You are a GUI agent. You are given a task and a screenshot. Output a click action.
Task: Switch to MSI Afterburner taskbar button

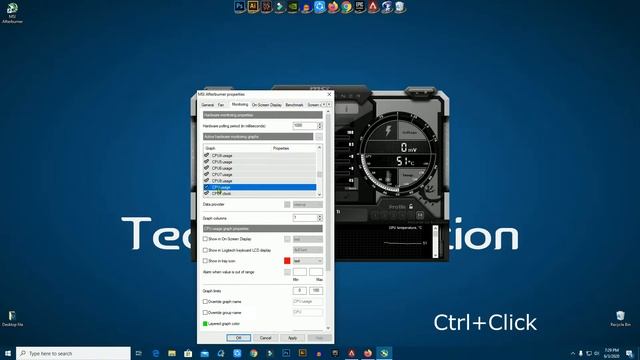point(384,353)
